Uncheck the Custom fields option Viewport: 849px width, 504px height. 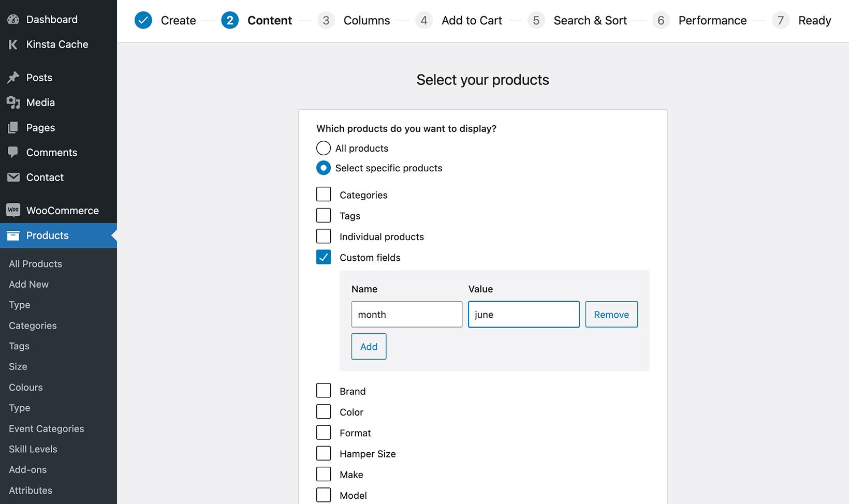click(x=323, y=257)
